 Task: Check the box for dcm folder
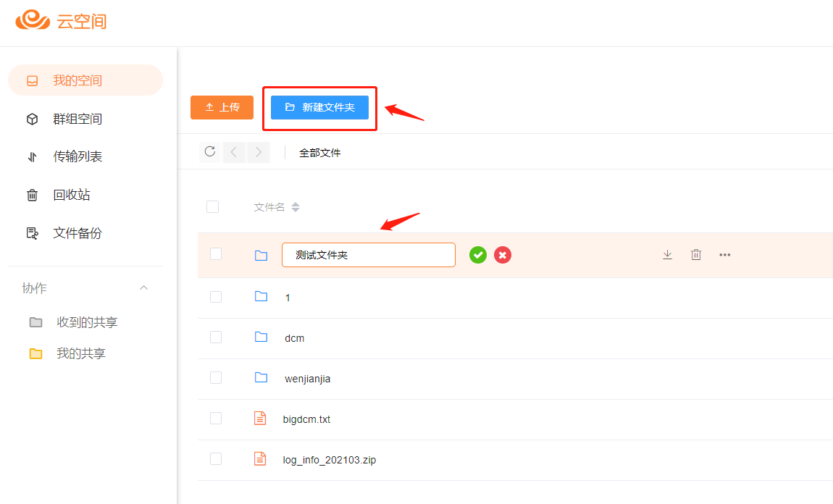(x=216, y=337)
